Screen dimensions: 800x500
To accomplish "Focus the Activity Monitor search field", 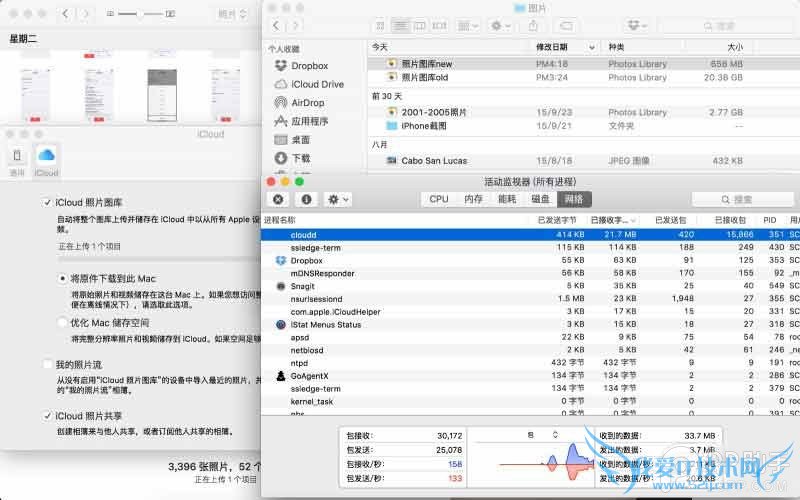I will click(x=742, y=199).
